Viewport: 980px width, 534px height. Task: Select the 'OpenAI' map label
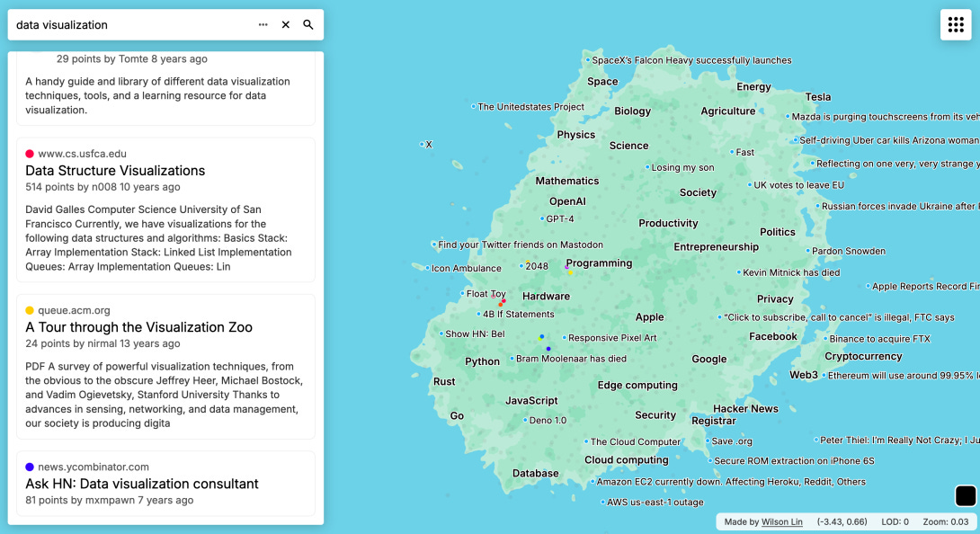(x=567, y=201)
